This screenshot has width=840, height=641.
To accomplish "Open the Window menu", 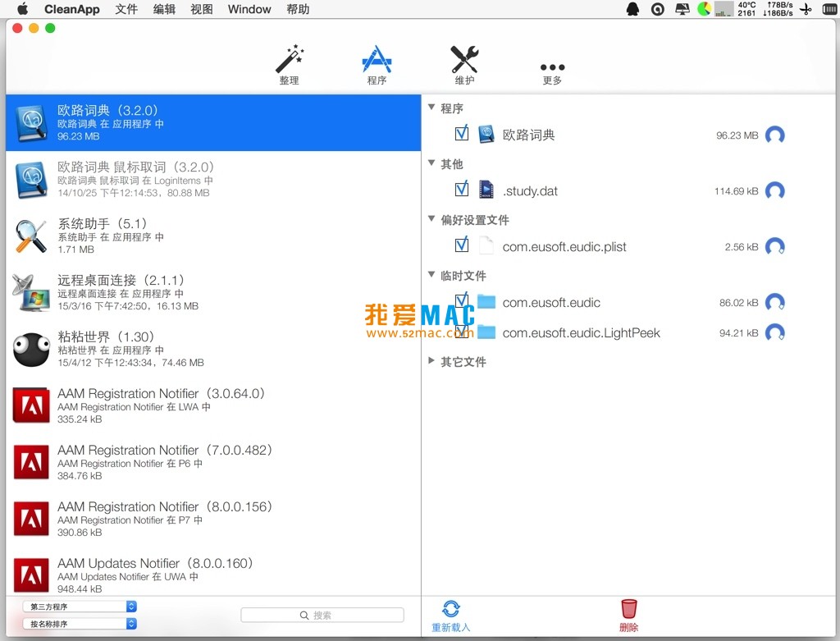I will (x=249, y=9).
